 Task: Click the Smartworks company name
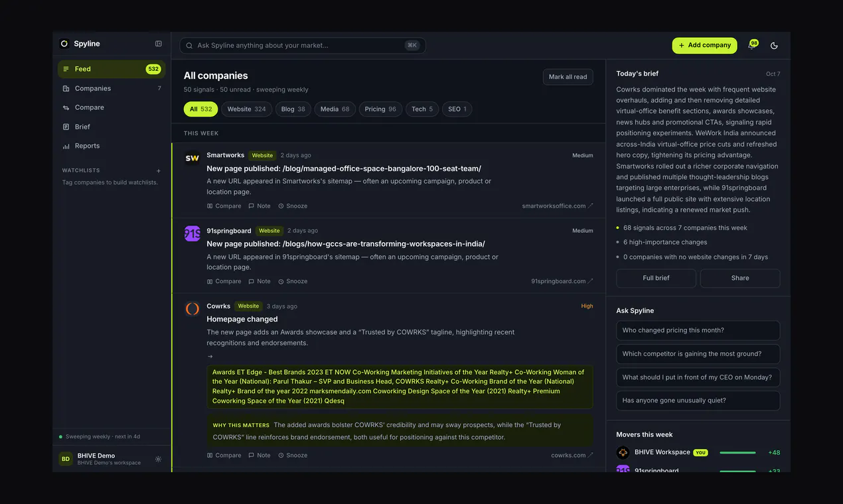point(226,156)
